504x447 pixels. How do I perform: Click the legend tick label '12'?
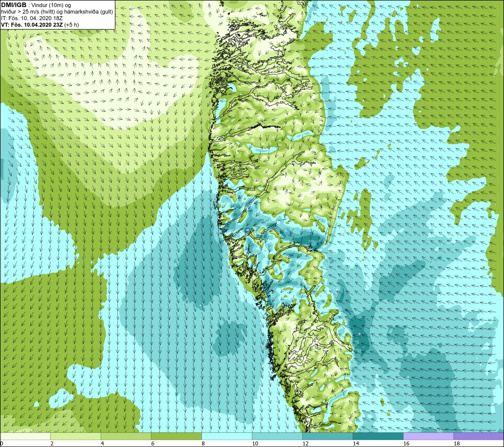coord(305,444)
